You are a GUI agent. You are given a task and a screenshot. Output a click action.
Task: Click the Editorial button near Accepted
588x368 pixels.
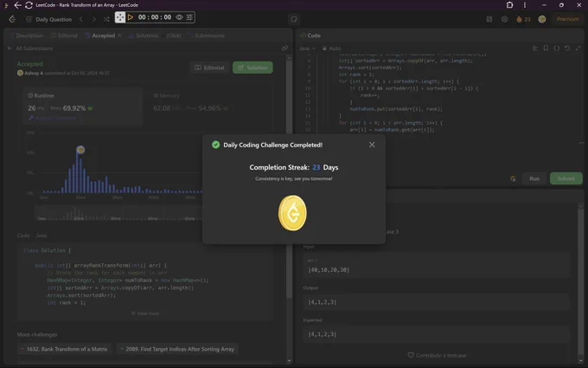[x=209, y=68]
